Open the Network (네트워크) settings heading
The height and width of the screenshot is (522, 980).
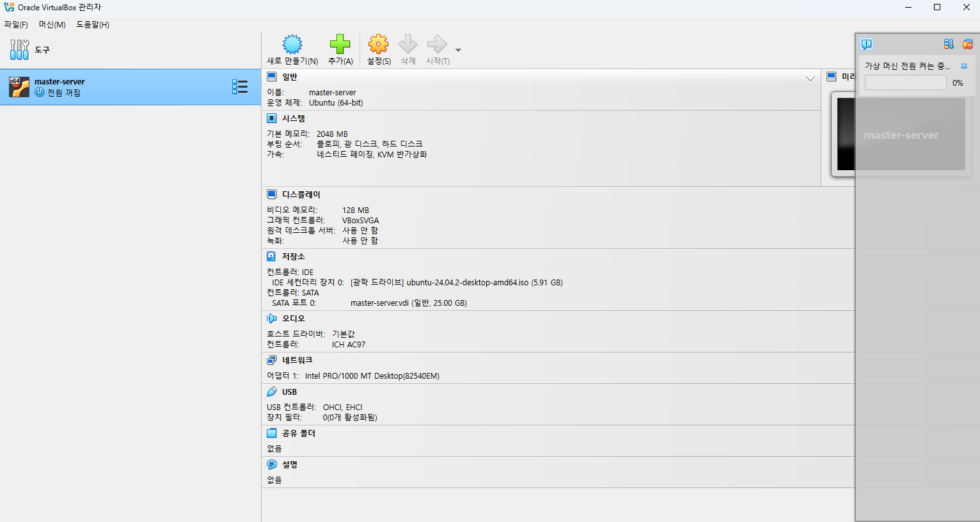(297, 360)
